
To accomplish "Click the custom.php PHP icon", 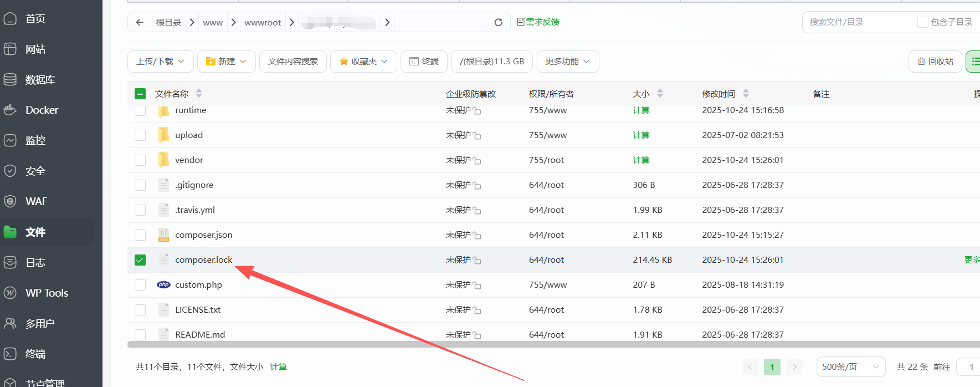I will [x=163, y=284].
